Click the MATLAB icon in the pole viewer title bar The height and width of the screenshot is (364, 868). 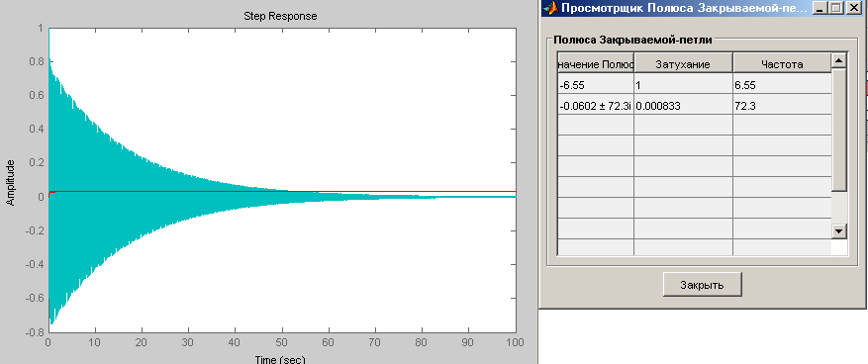coord(551,8)
